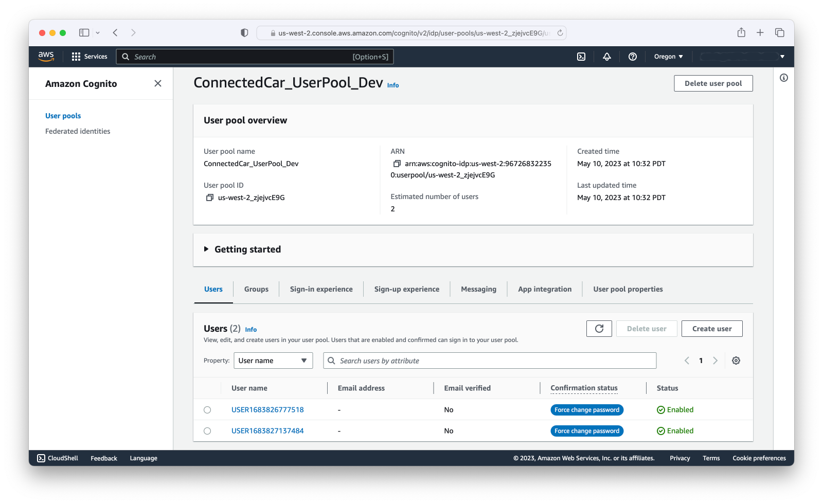Open Safari sidebar options chevron
This screenshot has width=823, height=504.
pos(98,32)
